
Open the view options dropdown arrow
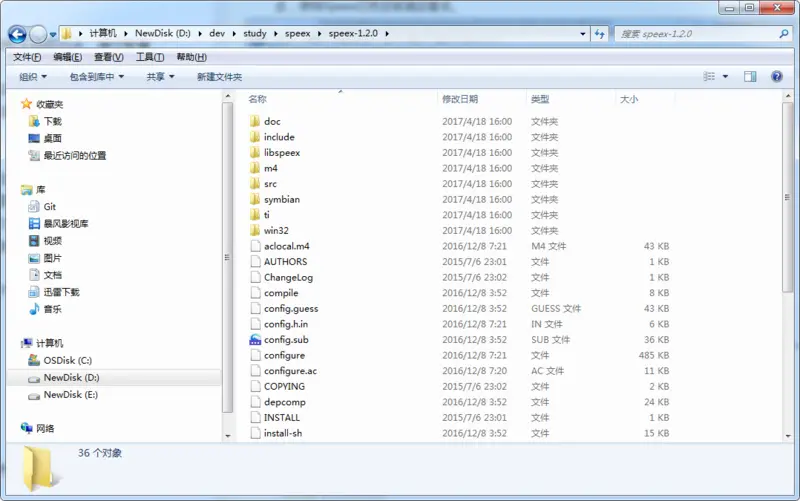725,77
